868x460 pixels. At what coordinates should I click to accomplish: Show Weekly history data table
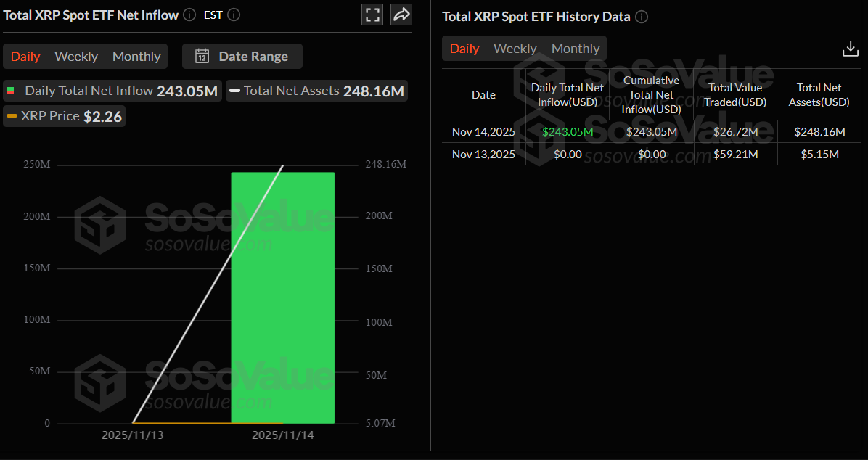515,49
